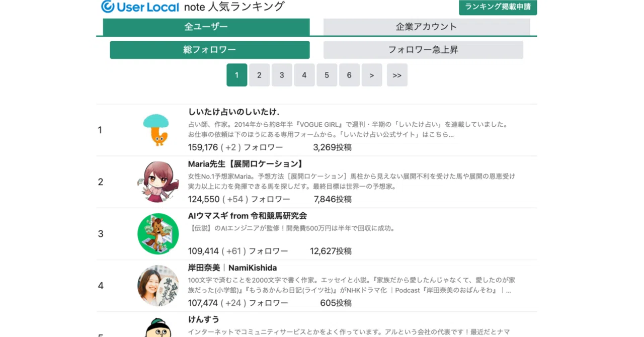The image size is (644, 337).
Task: Select the 総フォロワー tab
Action: click(209, 50)
